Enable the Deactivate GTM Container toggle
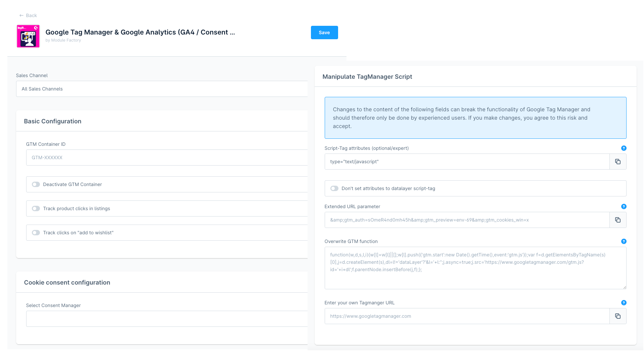This screenshot has height=362, width=644. 36,184
